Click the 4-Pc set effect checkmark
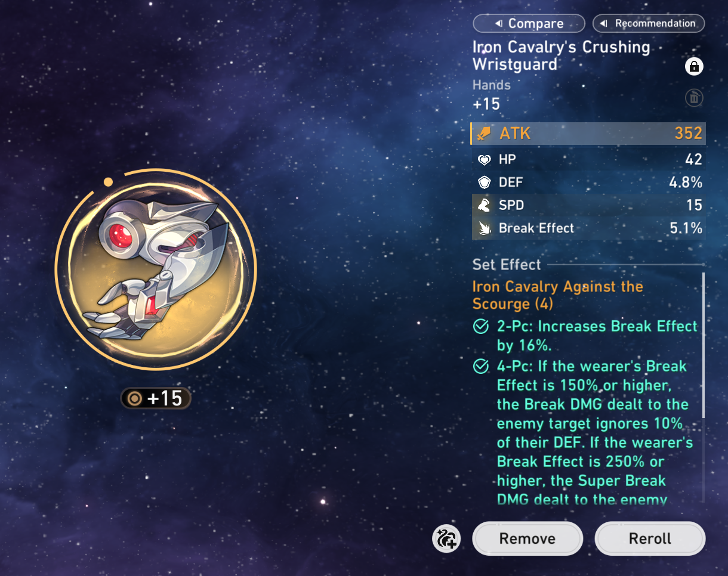 coord(480,367)
